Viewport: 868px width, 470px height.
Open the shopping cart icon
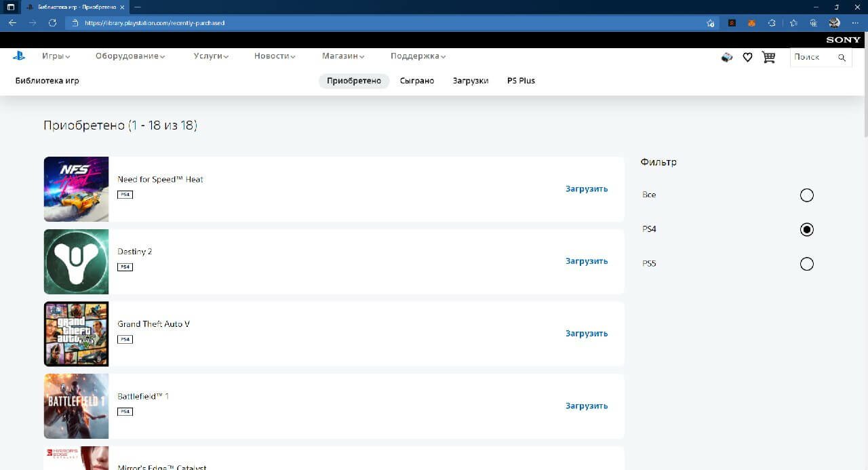[768, 58]
